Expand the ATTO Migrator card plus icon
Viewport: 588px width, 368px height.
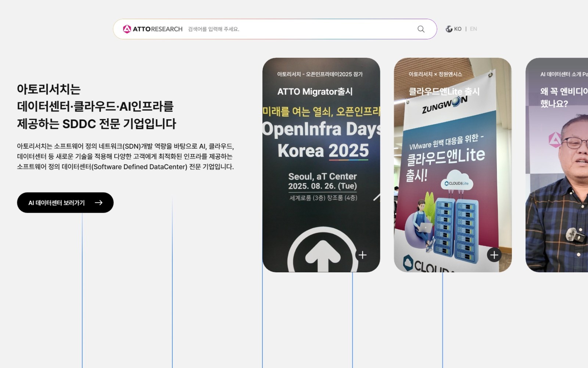pyautogui.click(x=362, y=255)
